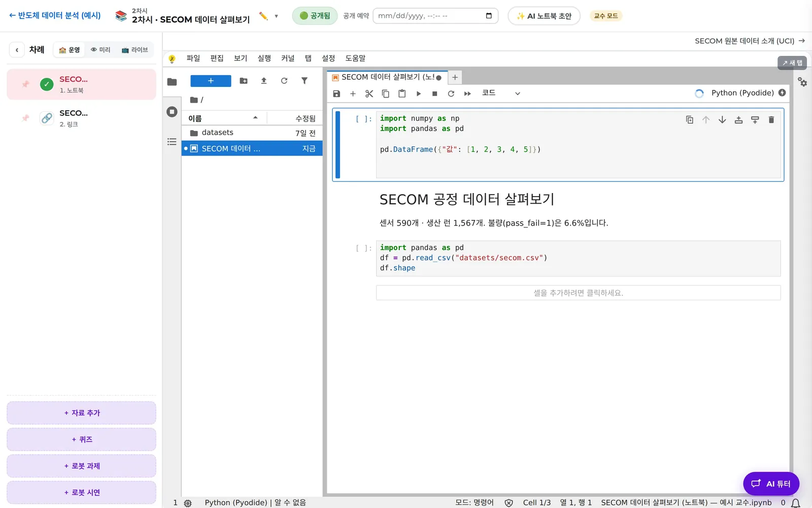Toggle the 공개됨 publish status
Viewport: 812px width, 508px height.
point(315,16)
